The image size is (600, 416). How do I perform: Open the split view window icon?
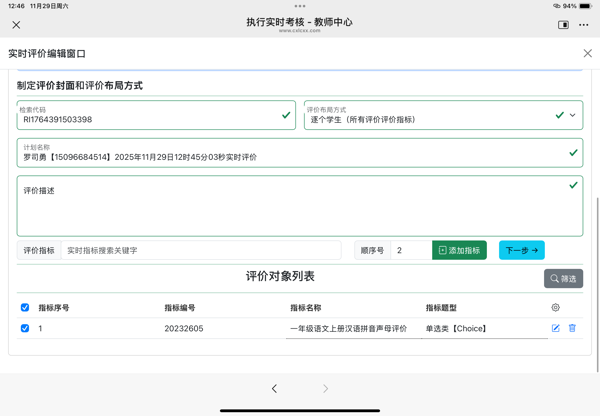(563, 25)
